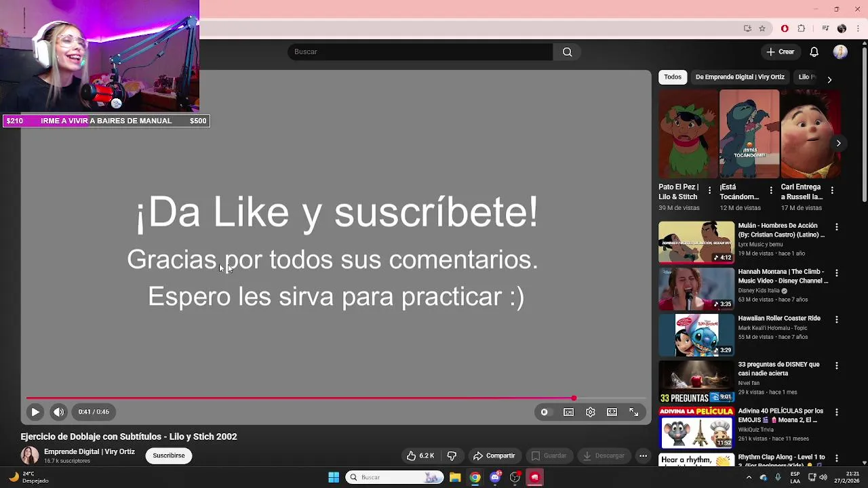Open the taskbar microphone icon
This screenshot has width=868, height=488.
point(778,477)
